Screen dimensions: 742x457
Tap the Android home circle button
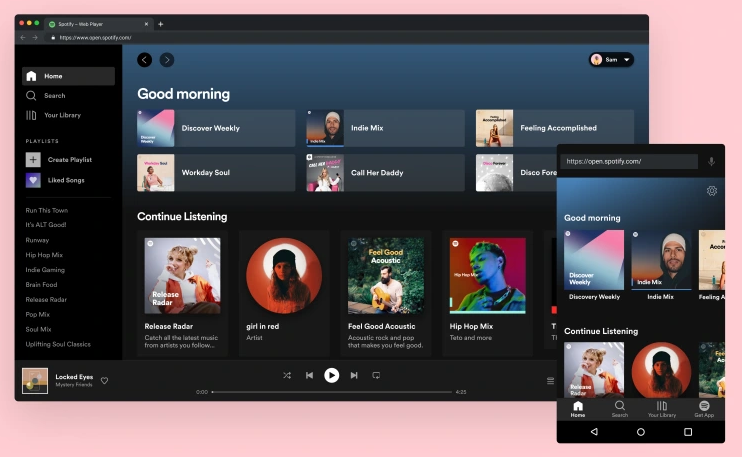coord(641,432)
